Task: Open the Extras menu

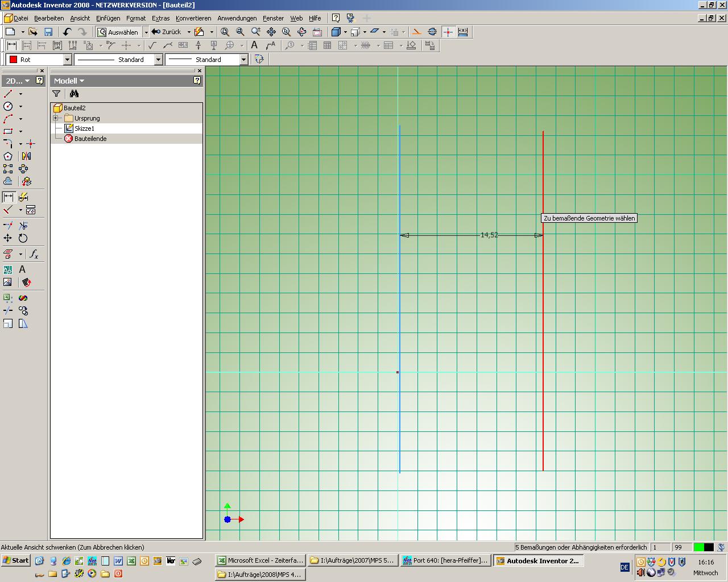Action: [160, 18]
